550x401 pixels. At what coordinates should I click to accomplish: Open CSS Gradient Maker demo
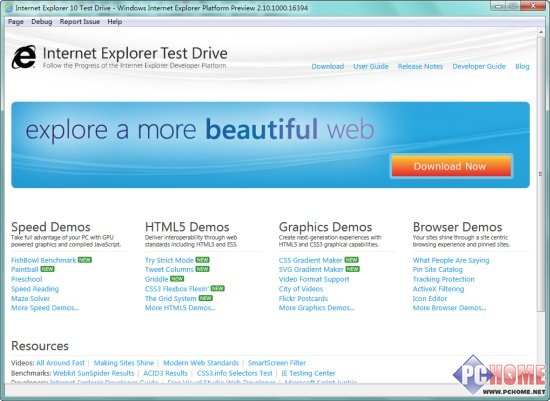pyautogui.click(x=310, y=260)
